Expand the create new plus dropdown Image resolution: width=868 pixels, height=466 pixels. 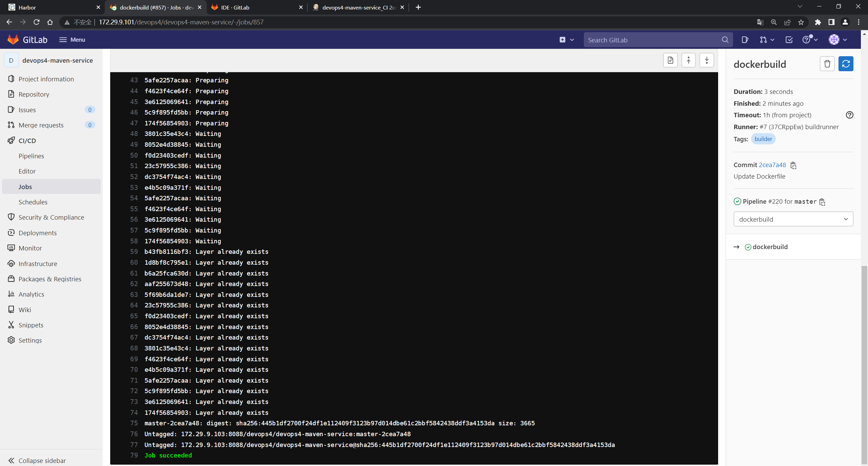pyautogui.click(x=566, y=40)
